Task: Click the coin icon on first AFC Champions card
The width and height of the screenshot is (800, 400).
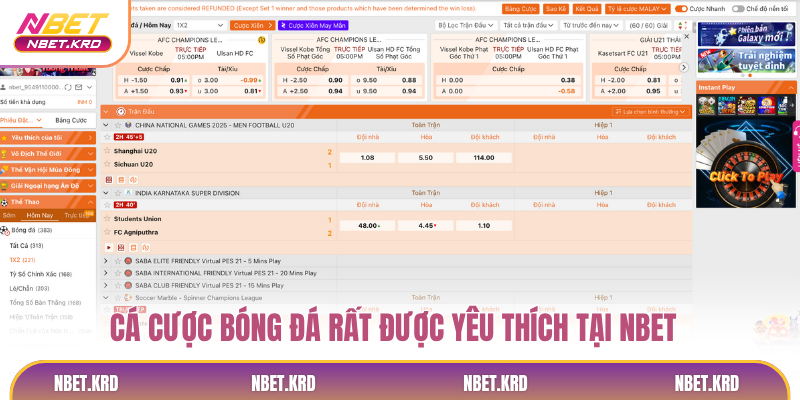Action: coord(262,40)
